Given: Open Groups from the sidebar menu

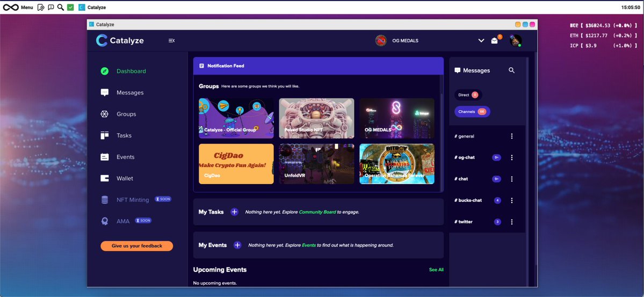Looking at the screenshot, I should (x=126, y=114).
